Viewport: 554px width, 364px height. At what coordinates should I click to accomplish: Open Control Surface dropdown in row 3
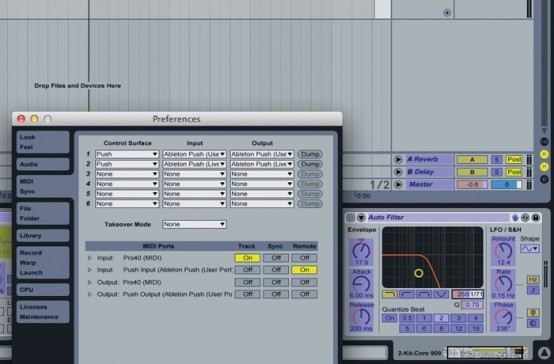pyautogui.click(x=126, y=174)
